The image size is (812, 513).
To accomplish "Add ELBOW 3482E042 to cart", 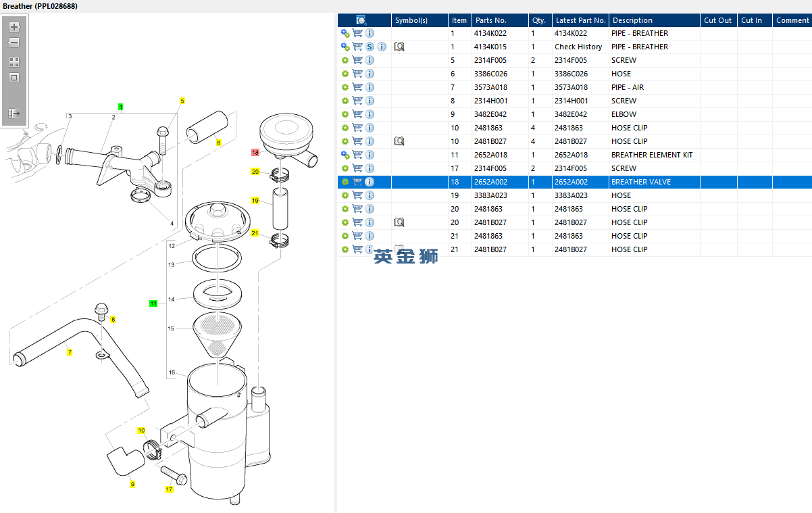I will (x=357, y=114).
